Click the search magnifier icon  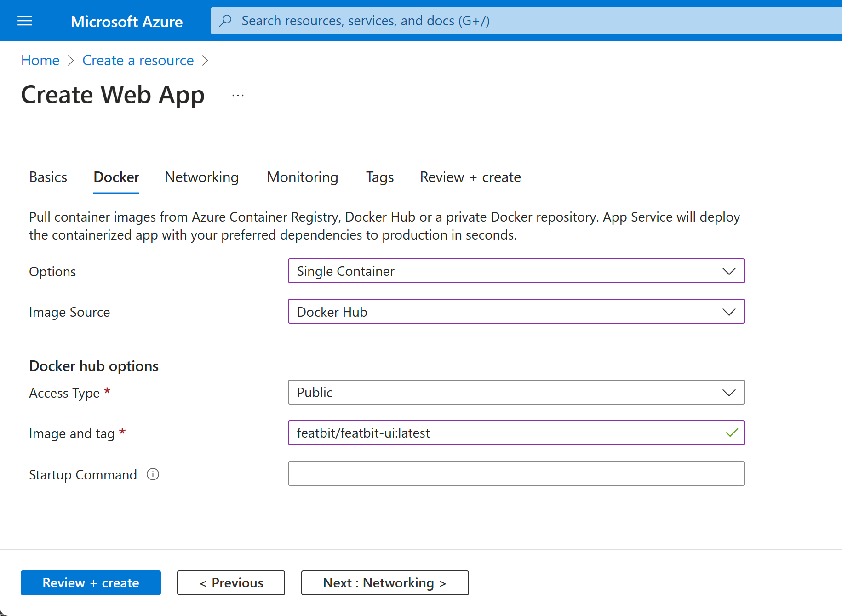pyautogui.click(x=225, y=21)
